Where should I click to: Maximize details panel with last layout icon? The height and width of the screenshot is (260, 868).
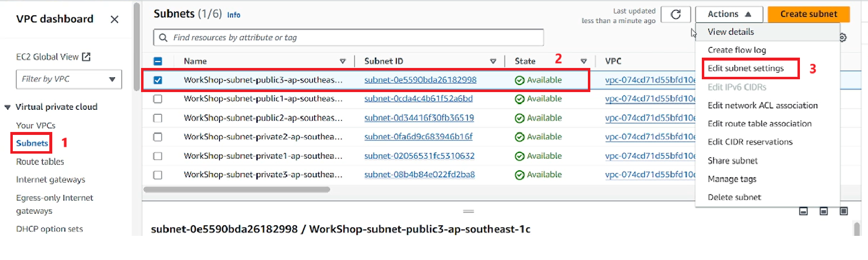844,211
